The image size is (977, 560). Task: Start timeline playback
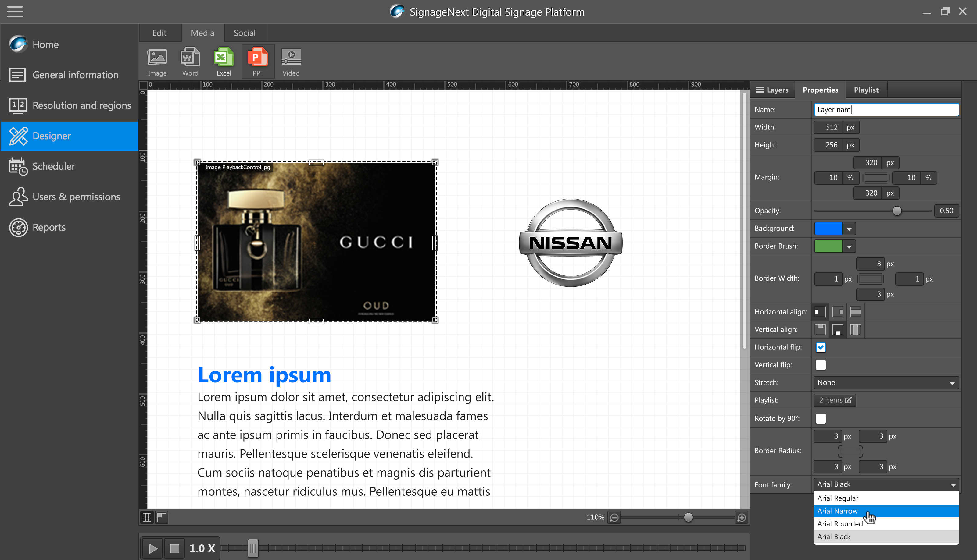(153, 548)
